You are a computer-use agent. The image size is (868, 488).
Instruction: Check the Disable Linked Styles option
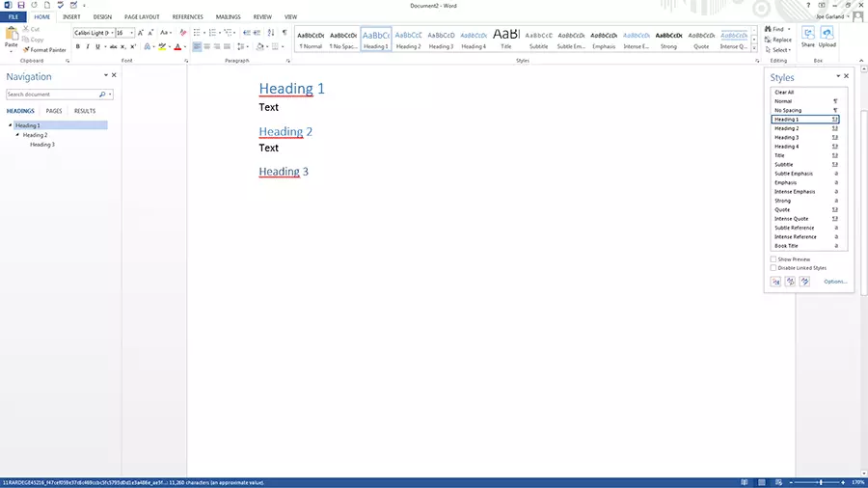pyautogui.click(x=773, y=268)
